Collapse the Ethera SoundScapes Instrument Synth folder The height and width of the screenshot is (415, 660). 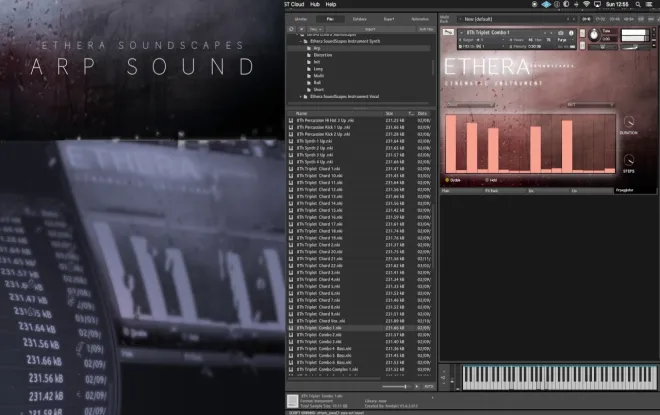(x=301, y=41)
